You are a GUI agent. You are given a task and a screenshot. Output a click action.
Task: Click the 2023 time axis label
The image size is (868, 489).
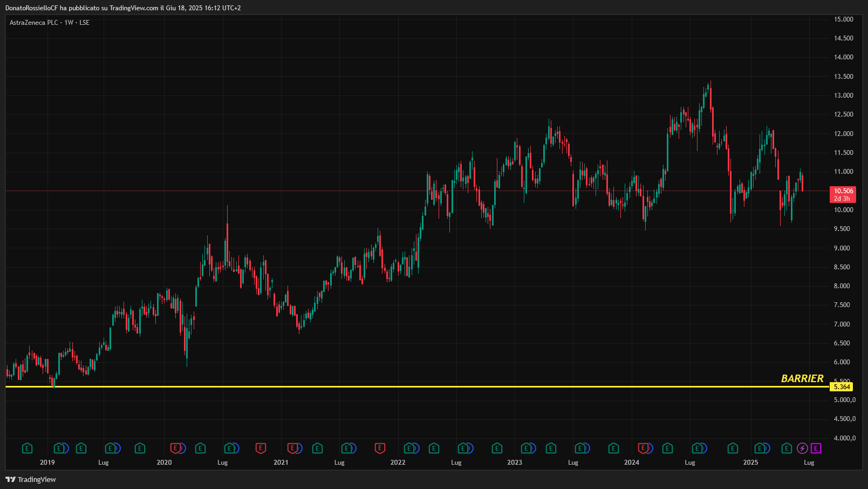pos(515,463)
